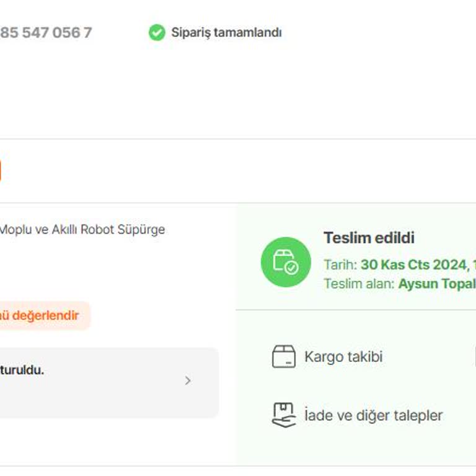
Task: Click the order number ending 547 056 7
Action: coord(46,32)
